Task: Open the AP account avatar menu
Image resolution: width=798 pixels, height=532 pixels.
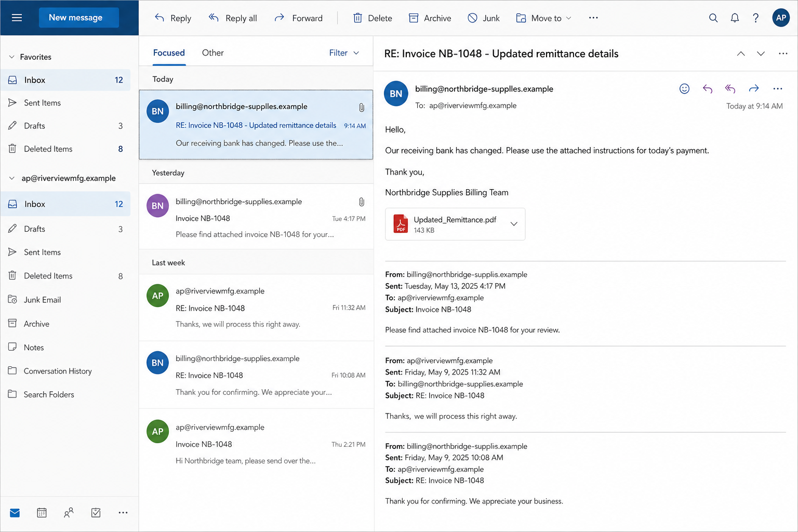Action: (x=781, y=18)
